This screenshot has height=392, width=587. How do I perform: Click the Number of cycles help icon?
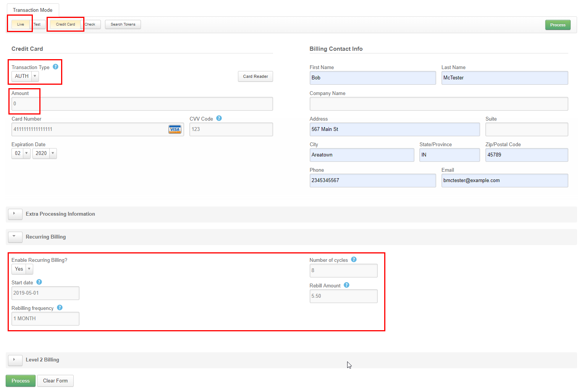click(354, 260)
